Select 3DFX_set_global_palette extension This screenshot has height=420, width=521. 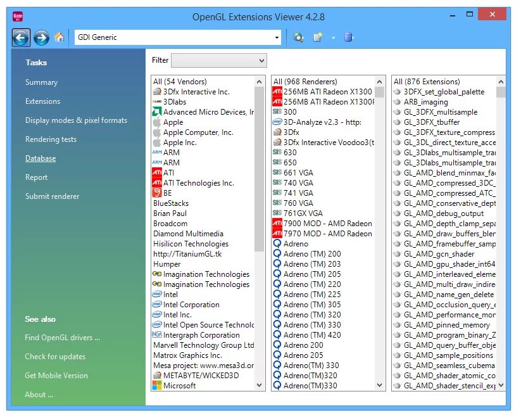pos(444,91)
